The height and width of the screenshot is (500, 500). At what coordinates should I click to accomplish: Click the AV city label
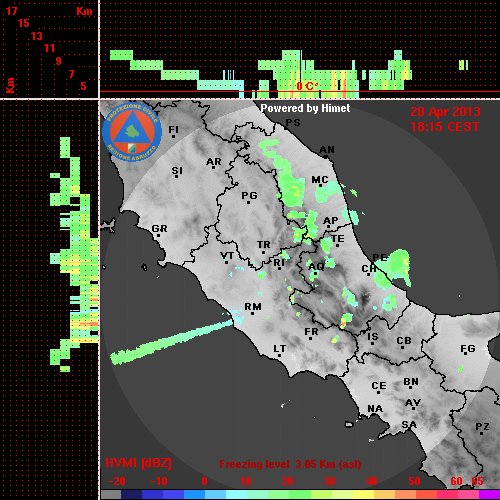point(413,403)
